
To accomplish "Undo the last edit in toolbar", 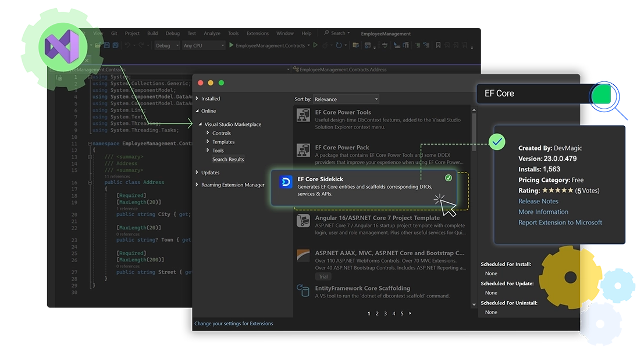I will (x=127, y=45).
